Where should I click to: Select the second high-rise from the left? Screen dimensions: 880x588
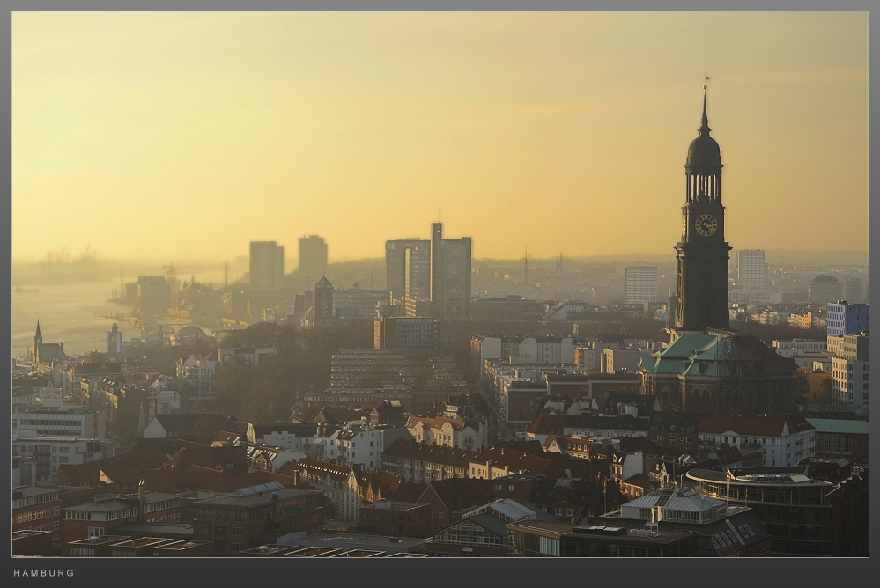tap(312, 255)
